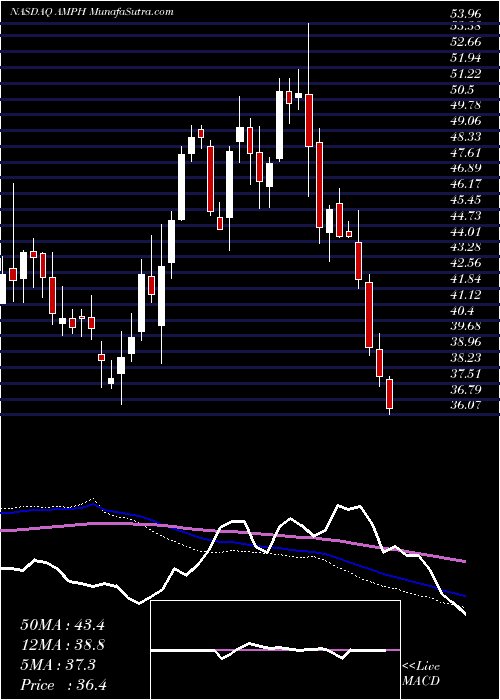Click the 51.22 price axis label
Image resolution: width=500 pixels, height=700 pixels.
point(466,73)
